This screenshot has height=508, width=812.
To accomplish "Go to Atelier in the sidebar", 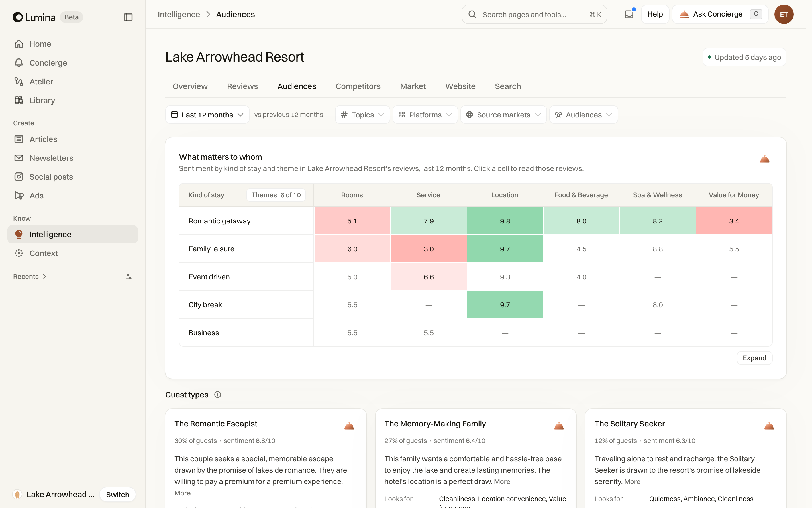I will pyautogui.click(x=73, y=82).
